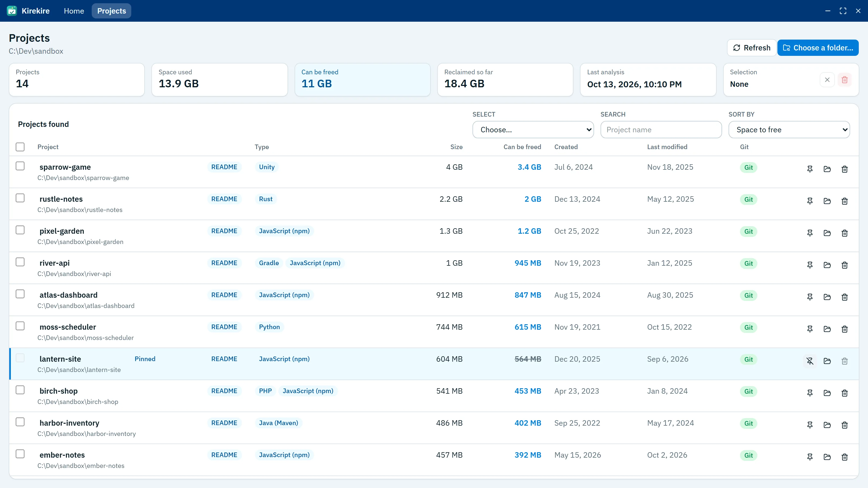Open the ember-notes folder icon
Screen dimensions: 868x488
click(827, 457)
